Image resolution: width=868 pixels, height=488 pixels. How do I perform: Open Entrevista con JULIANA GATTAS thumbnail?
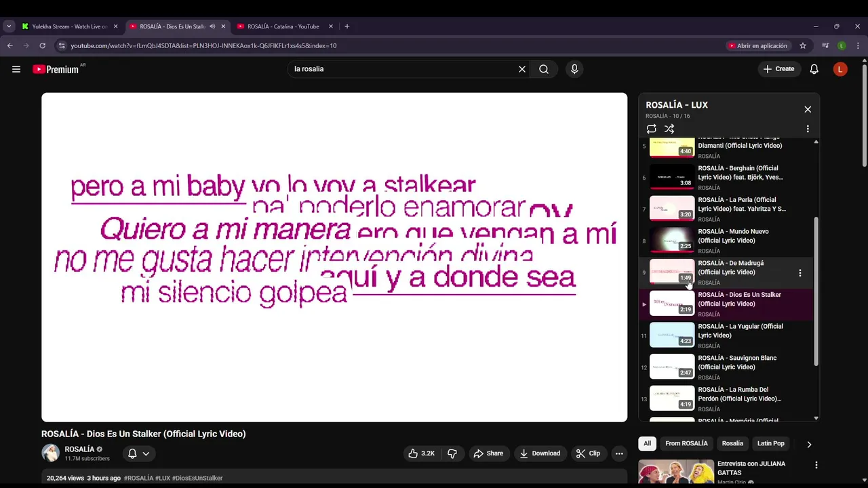pos(676,472)
